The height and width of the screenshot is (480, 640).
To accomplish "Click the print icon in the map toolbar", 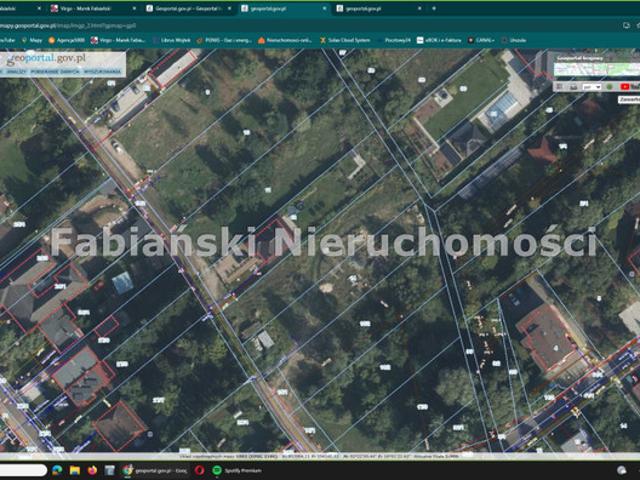I will tap(573, 87).
